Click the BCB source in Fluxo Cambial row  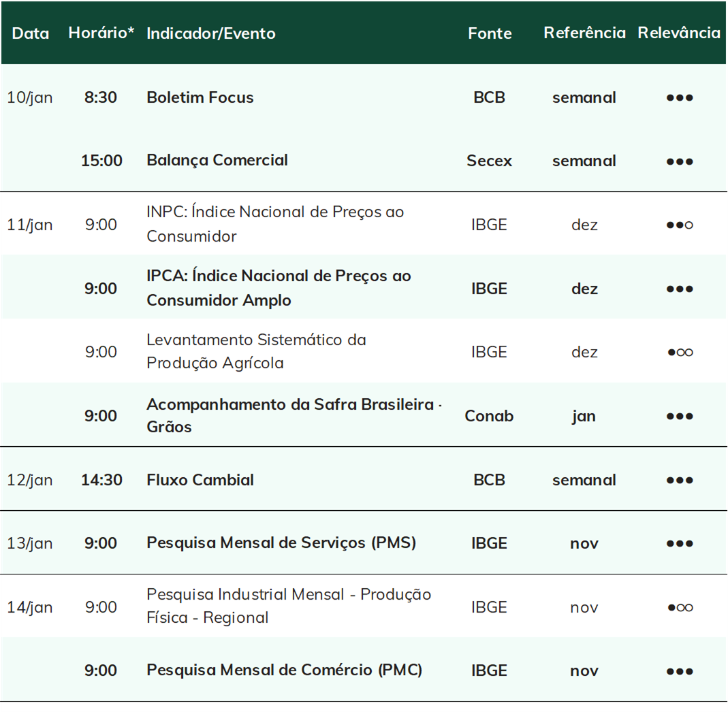pyautogui.click(x=490, y=480)
